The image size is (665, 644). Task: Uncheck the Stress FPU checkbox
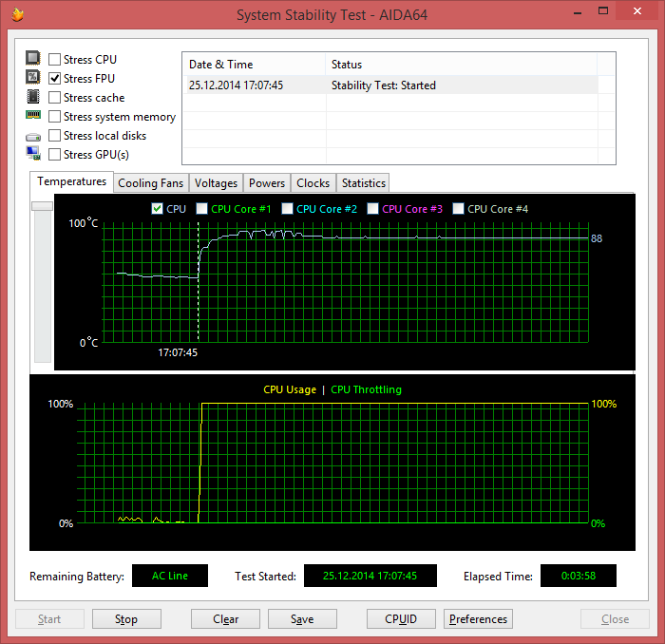(x=54, y=79)
